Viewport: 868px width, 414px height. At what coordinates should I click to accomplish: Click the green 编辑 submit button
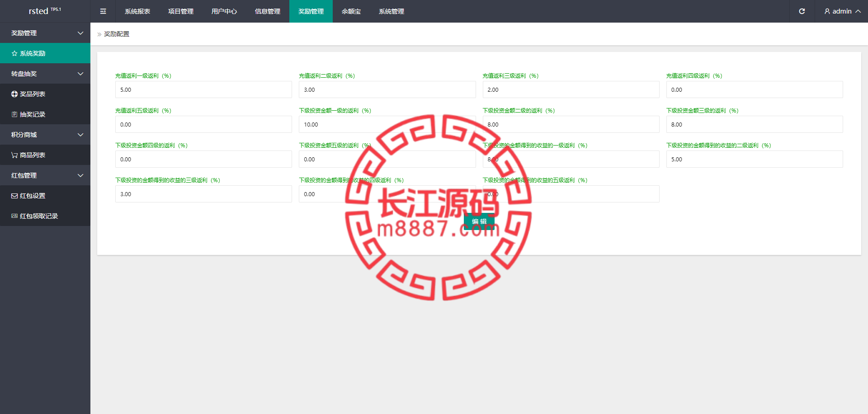(479, 221)
